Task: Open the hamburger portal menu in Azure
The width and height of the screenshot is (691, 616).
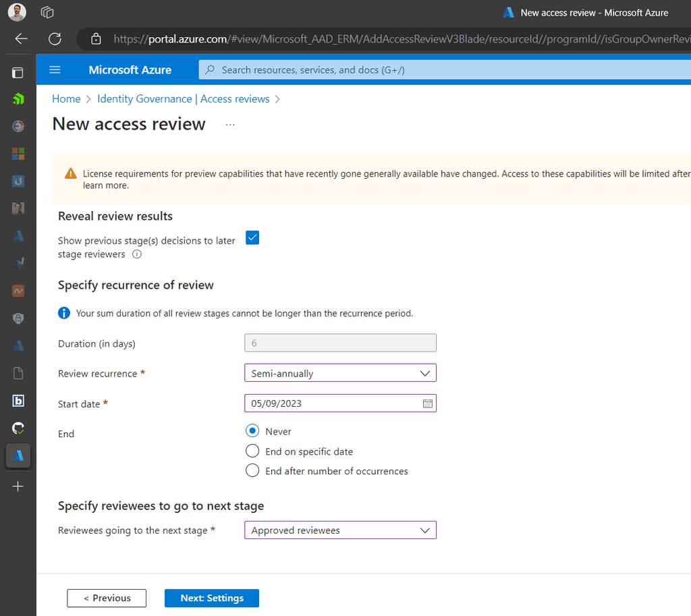Action: (55, 69)
